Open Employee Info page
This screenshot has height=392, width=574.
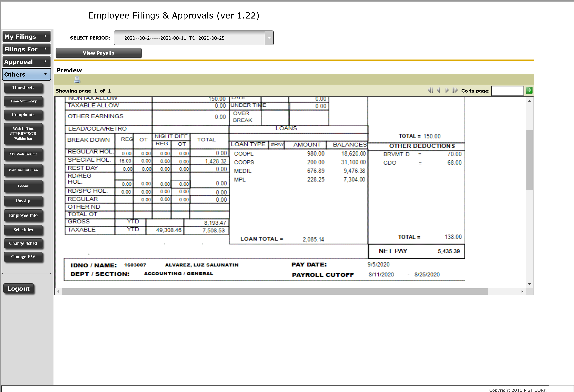coord(23,215)
